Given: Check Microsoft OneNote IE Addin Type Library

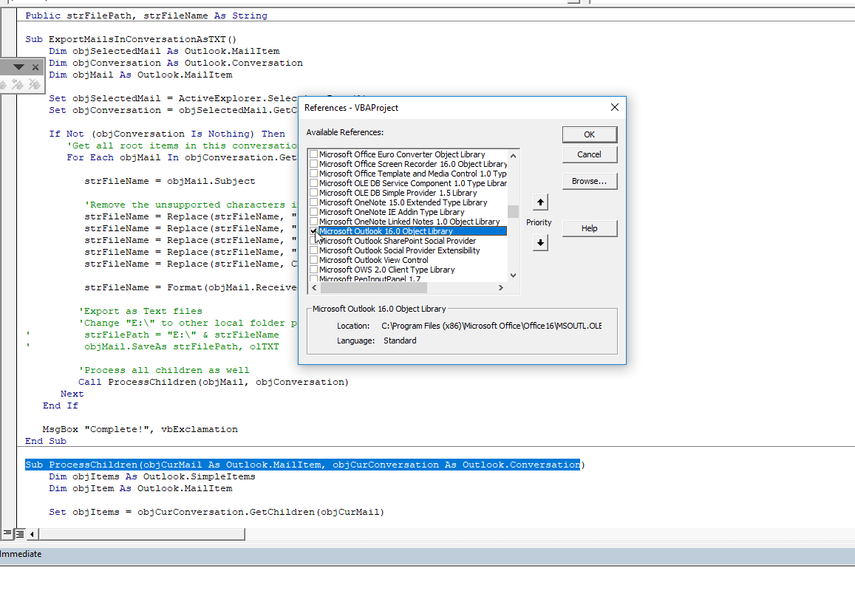Looking at the screenshot, I should [x=313, y=211].
